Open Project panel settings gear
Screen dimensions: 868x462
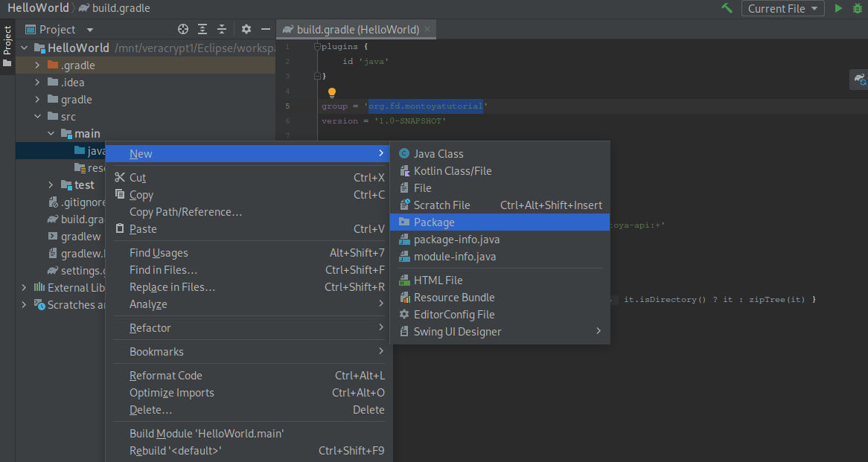click(x=246, y=30)
